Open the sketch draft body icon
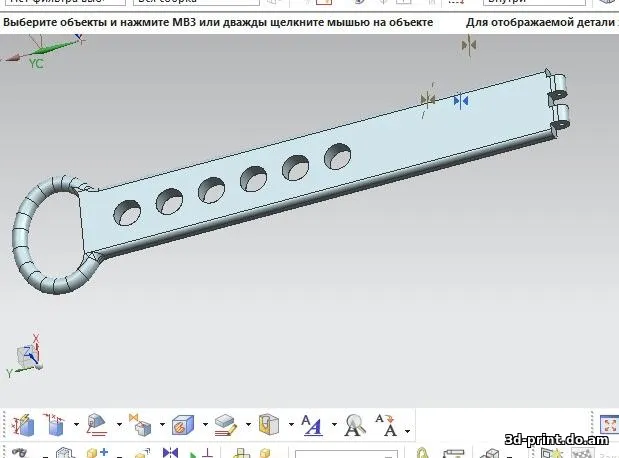This screenshot has height=458, width=619. [96, 425]
